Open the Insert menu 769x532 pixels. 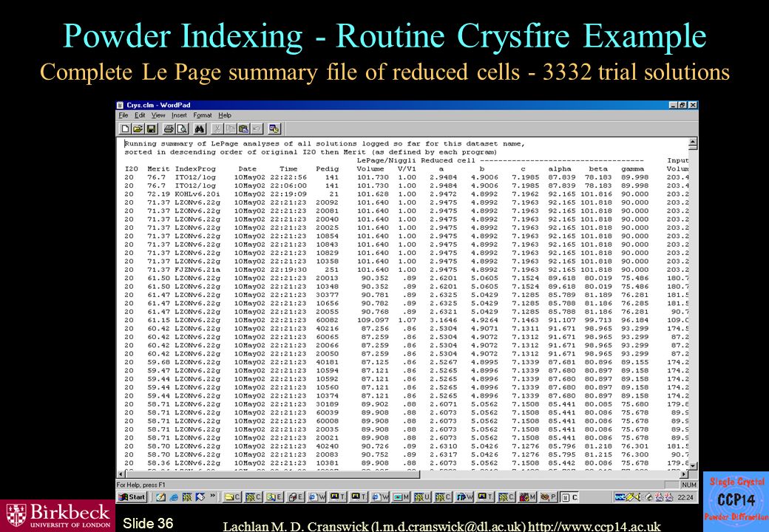click(179, 115)
